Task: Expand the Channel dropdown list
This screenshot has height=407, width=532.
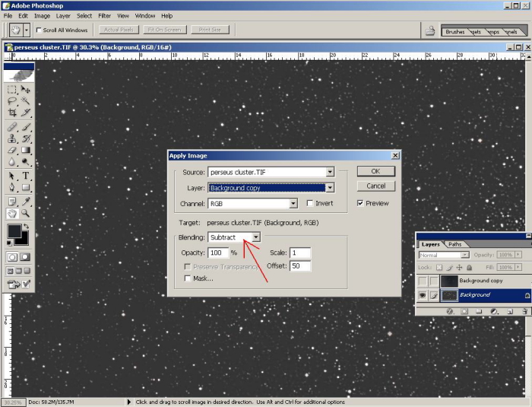Action: 293,204
